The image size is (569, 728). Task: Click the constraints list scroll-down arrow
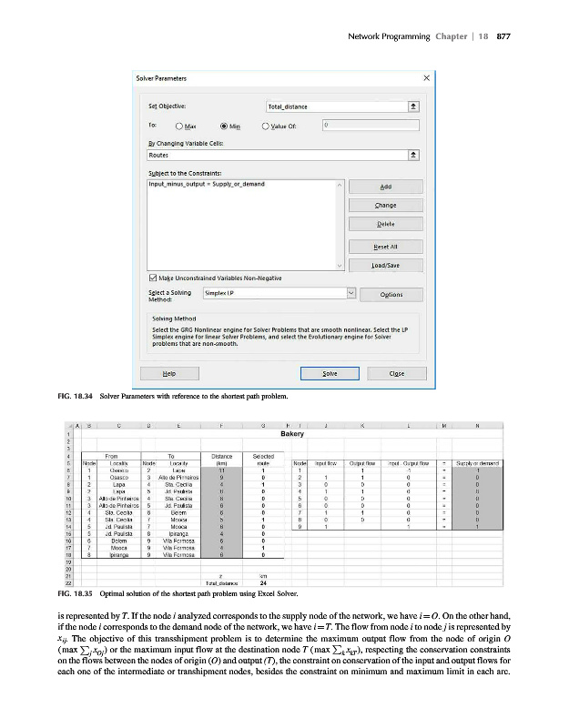coord(340,265)
